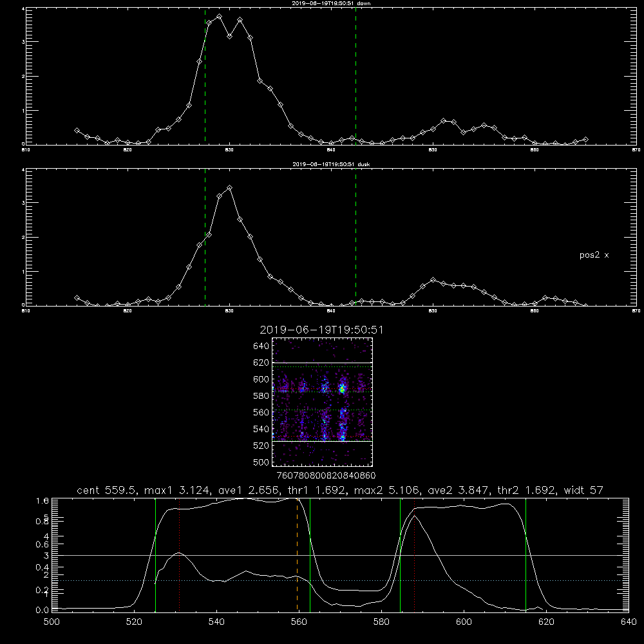Select the "widt 57" value

pos(583,490)
